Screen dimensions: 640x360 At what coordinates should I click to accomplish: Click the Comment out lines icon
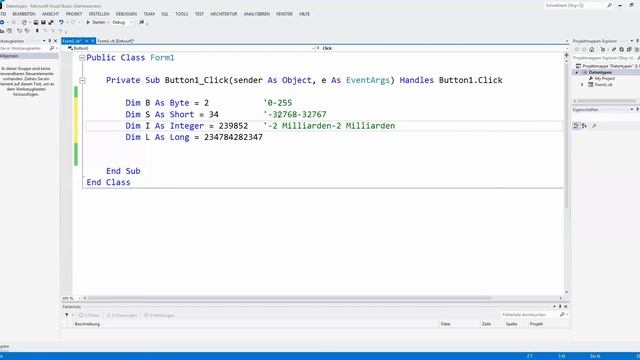coord(19,31)
